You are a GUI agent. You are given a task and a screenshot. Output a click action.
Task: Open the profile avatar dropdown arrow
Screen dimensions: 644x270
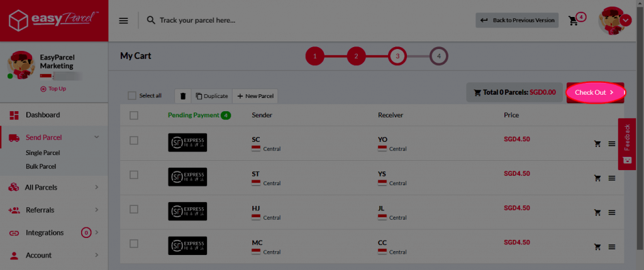pos(626,20)
